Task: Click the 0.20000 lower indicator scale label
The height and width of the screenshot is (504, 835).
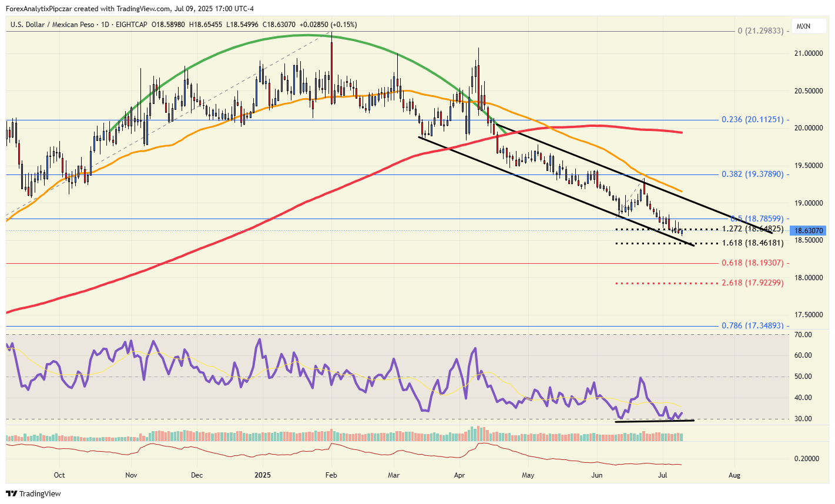Action: 808,459
